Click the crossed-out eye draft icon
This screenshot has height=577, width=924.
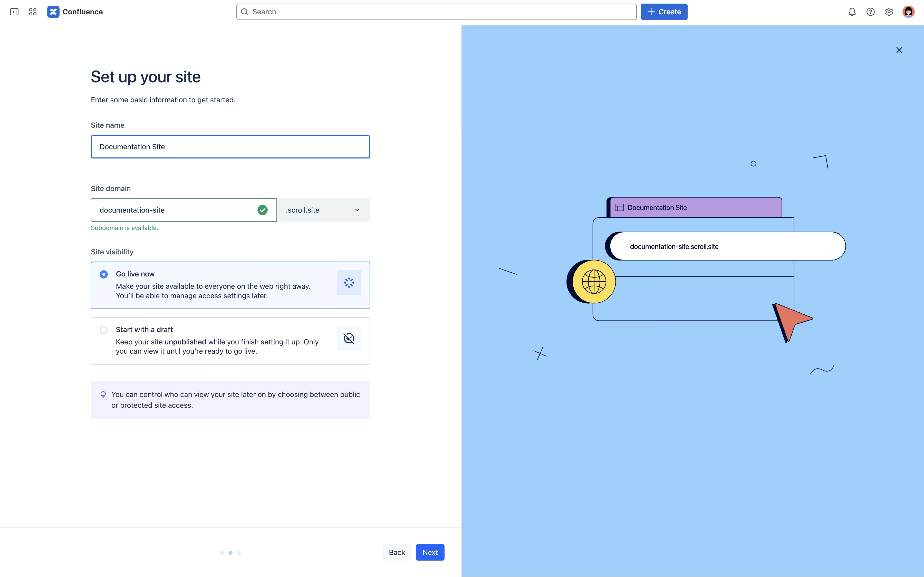click(x=349, y=338)
